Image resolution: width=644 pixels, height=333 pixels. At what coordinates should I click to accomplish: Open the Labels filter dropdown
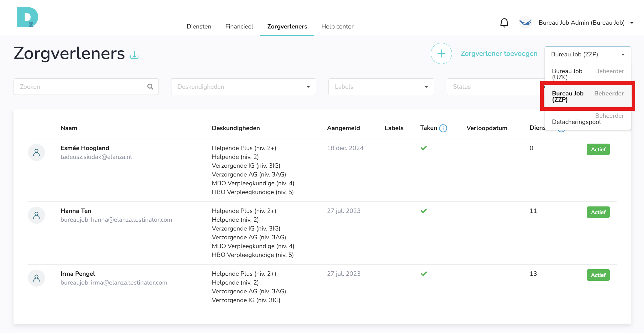point(381,87)
